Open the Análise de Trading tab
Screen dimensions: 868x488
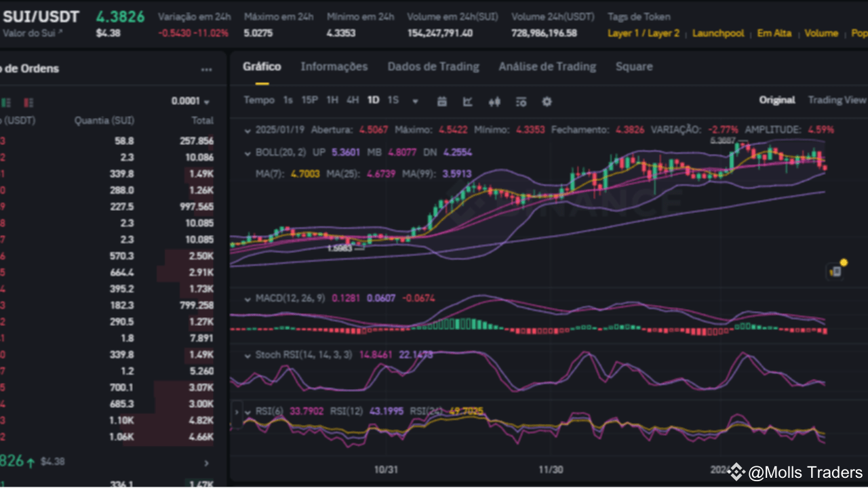coord(547,66)
